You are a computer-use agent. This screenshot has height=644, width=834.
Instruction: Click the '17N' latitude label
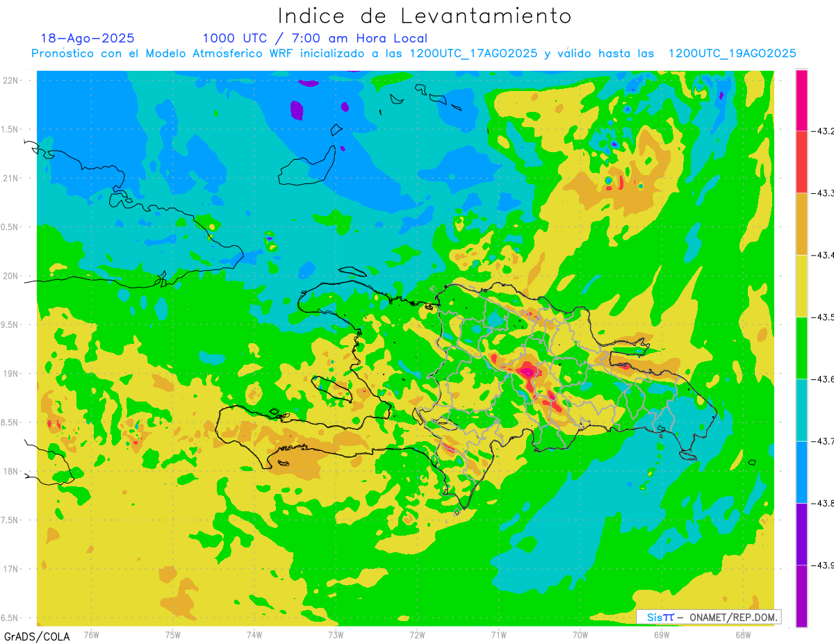pyautogui.click(x=11, y=569)
